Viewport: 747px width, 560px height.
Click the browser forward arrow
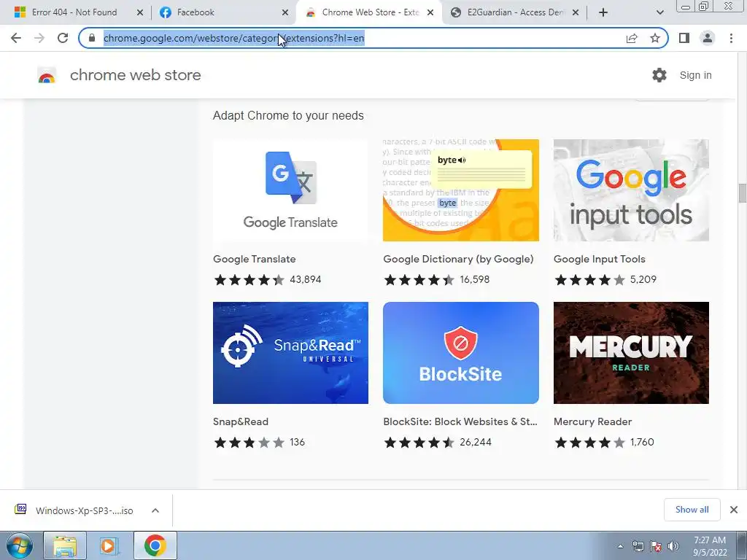pos(39,38)
